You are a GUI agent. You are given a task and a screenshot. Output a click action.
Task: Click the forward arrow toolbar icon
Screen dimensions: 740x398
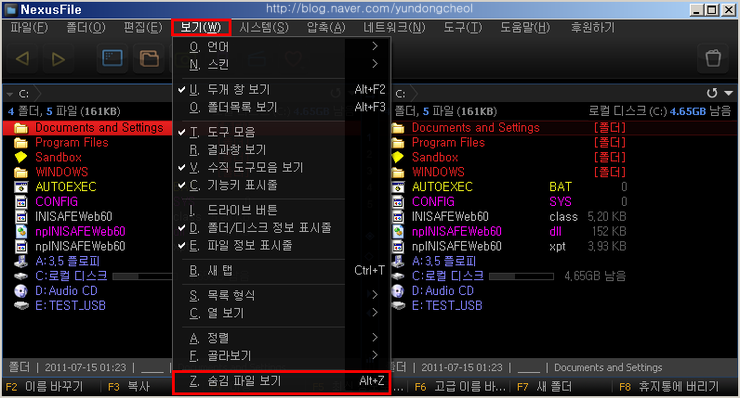click(x=58, y=59)
